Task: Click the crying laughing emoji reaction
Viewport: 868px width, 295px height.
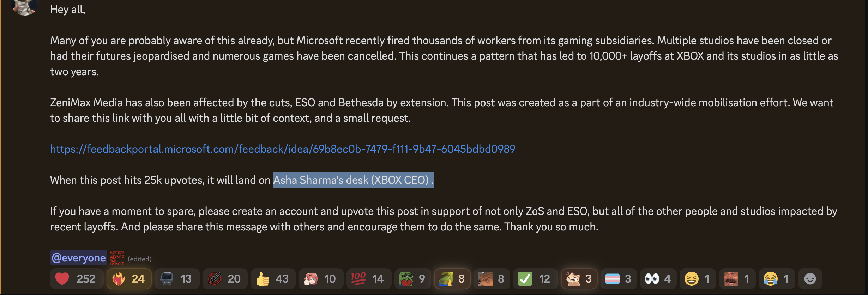Action: [777, 279]
